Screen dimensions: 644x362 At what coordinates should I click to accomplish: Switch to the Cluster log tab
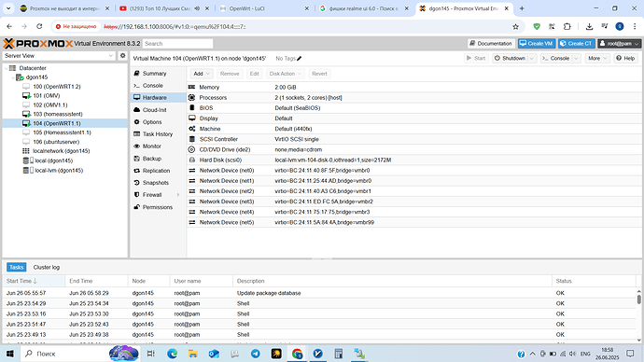coord(47,267)
